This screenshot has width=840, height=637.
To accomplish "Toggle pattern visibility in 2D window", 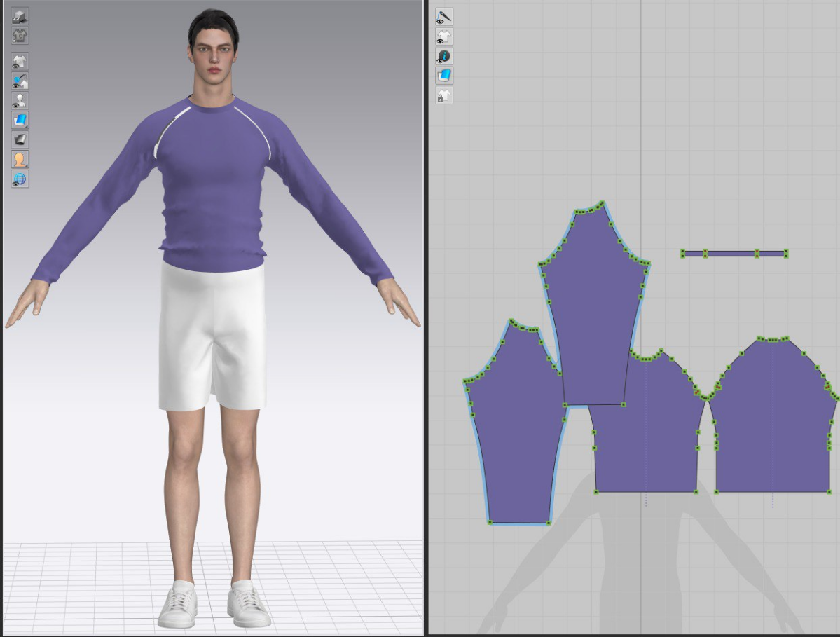I will pos(443,36).
